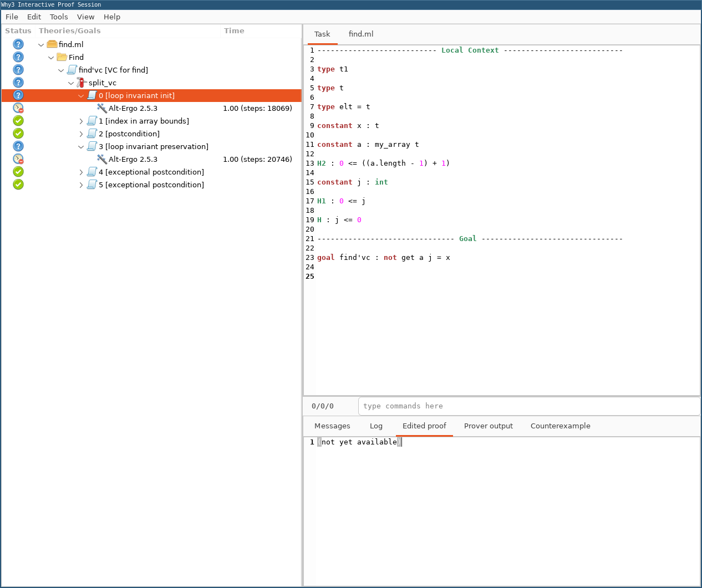Select goal 5 exceptional postcondition
702x588 pixels.
tap(151, 185)
